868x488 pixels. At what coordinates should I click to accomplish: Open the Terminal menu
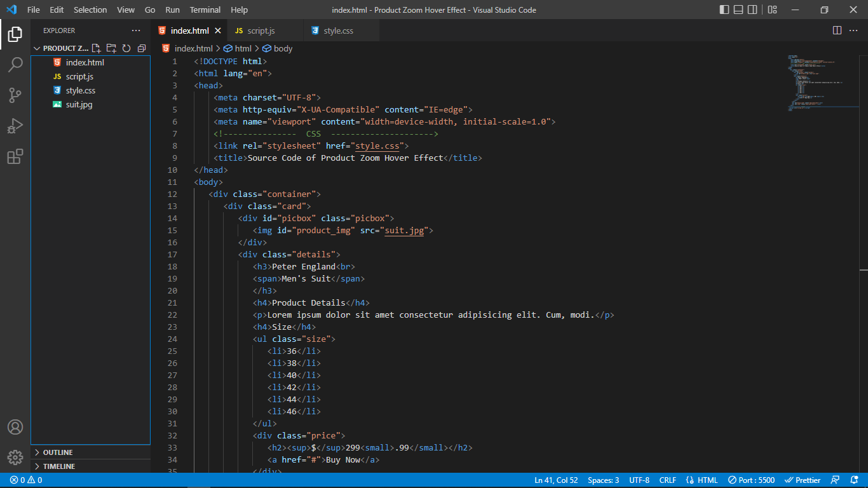point(205,10)
